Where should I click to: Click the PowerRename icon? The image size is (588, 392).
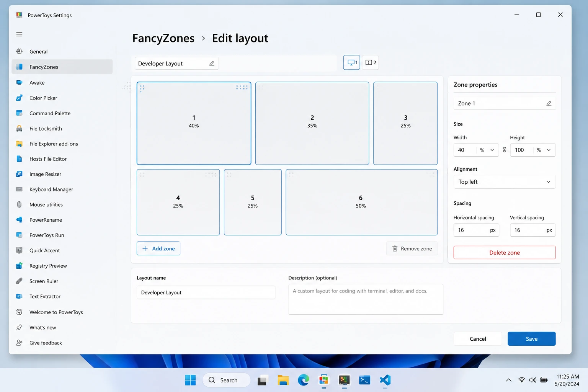19,220
